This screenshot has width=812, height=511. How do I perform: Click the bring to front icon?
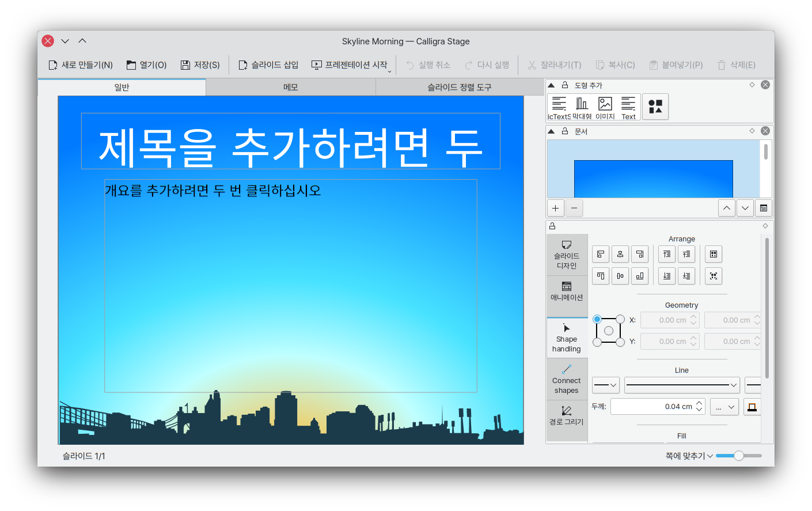[667, 254]
